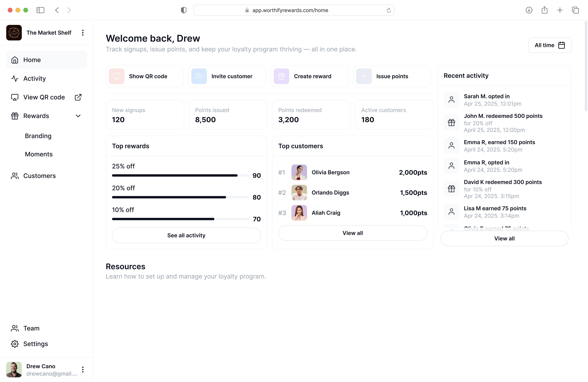Click View all under Recent activity
Viewport: 588px width, 382px height.
504,238
